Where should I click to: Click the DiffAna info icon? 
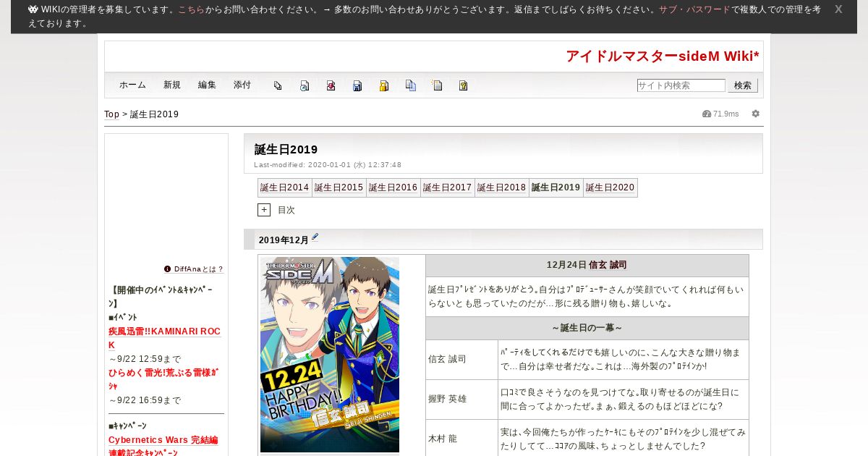pyautogui.click(x=168, y=269)
